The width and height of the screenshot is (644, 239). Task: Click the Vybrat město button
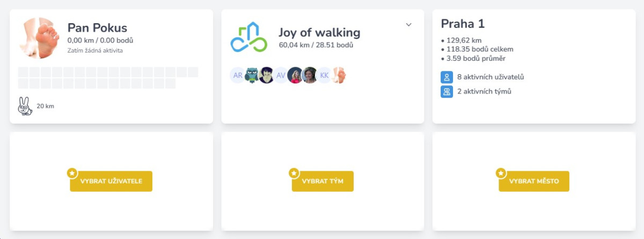click(534, 181)
